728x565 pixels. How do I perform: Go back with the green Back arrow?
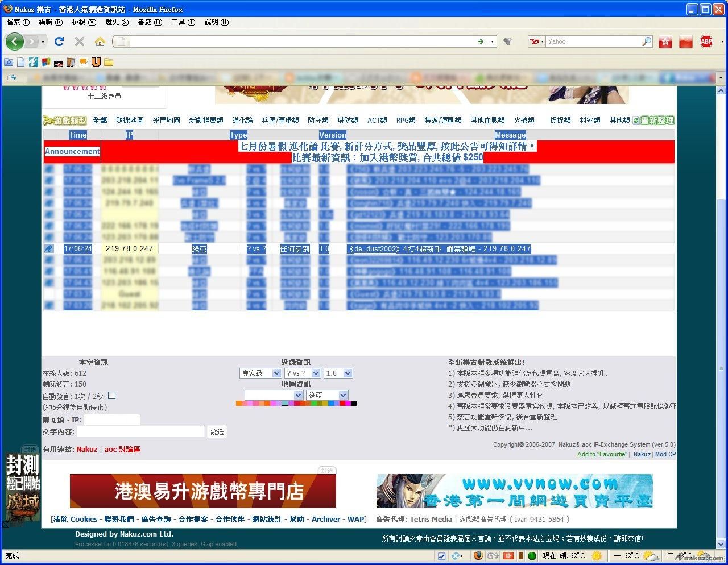pyautogui.click(x=14, y=41)
